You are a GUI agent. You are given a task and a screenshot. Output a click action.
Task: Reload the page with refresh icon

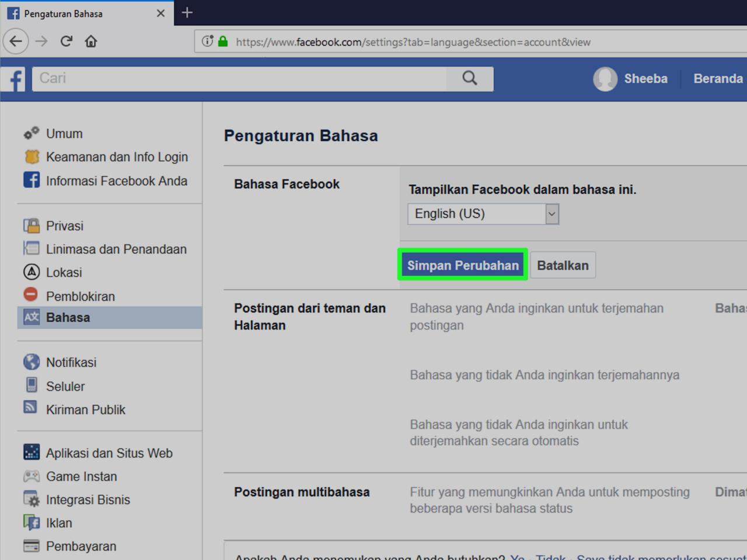67,41
